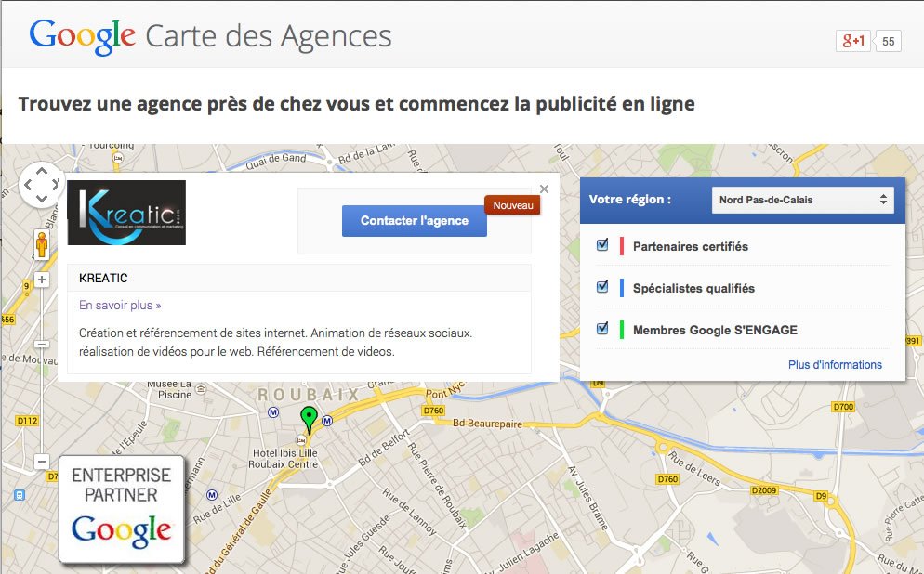
Task: Click the green agency map marker
Action: point(309,419)
